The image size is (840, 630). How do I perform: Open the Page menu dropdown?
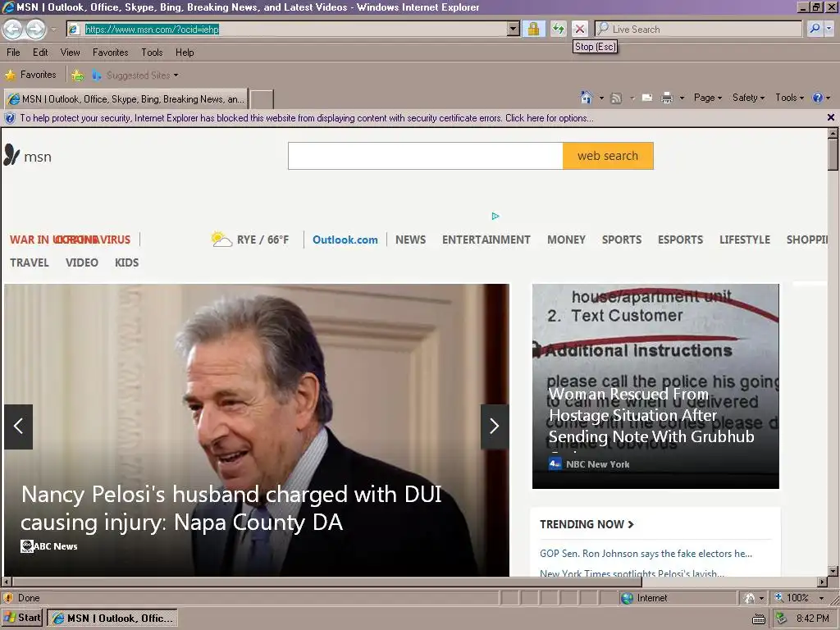pos(708,98)
